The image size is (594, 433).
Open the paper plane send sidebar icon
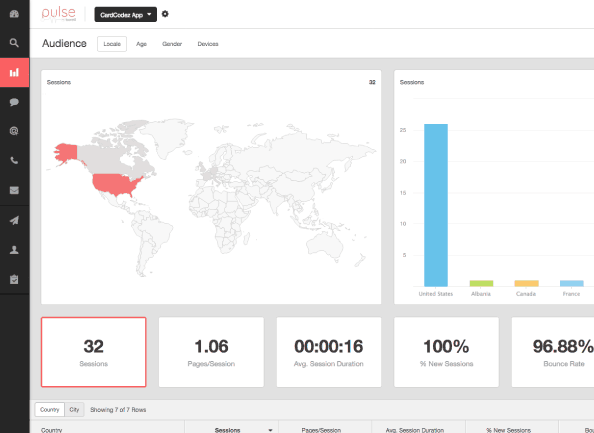pos(14,220)
